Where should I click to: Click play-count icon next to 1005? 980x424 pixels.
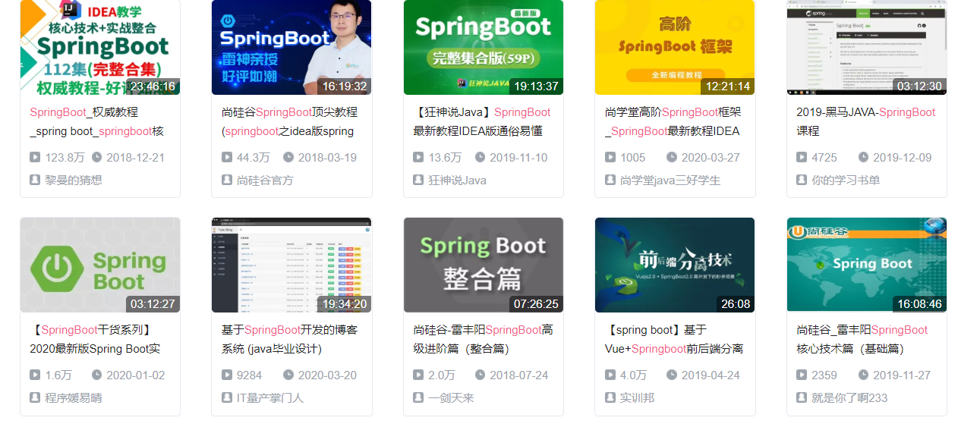click(x=610, y=158)
